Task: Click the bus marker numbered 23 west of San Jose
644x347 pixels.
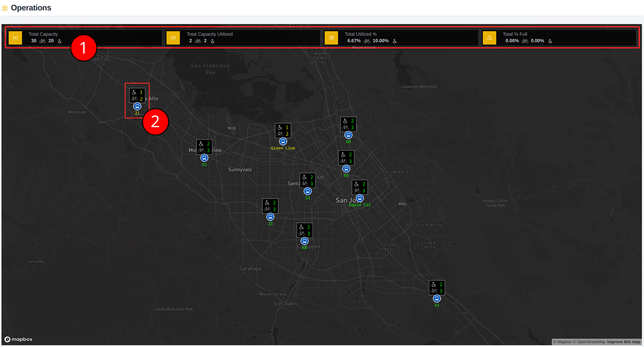Action: [x=270, y=217]
